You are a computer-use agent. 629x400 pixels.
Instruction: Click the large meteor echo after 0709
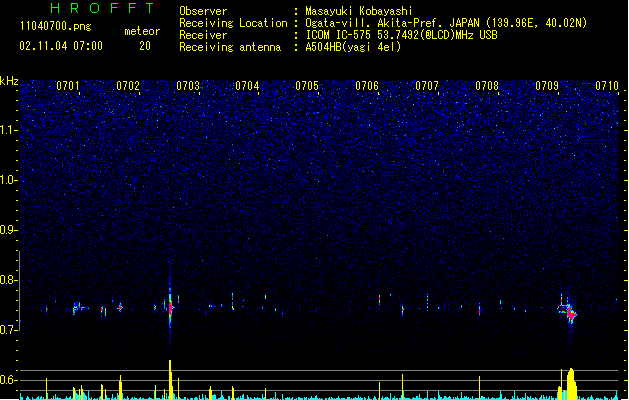point(570,313)
